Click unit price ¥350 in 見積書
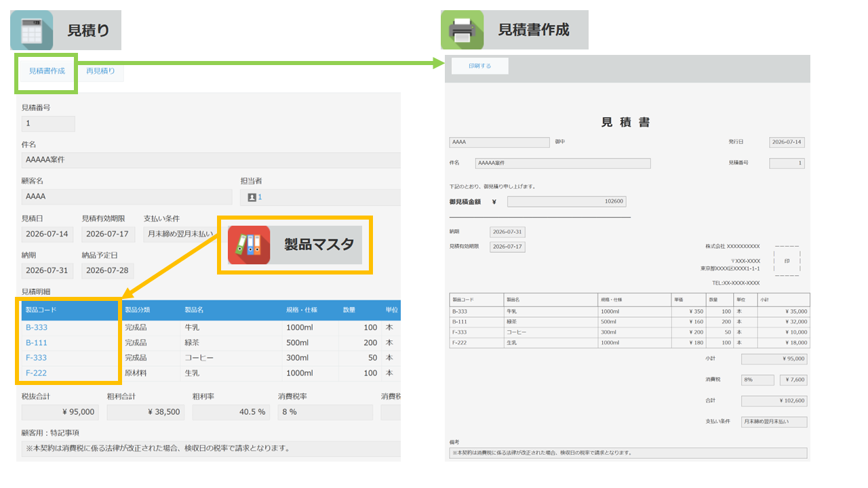 tap(695, 312)
